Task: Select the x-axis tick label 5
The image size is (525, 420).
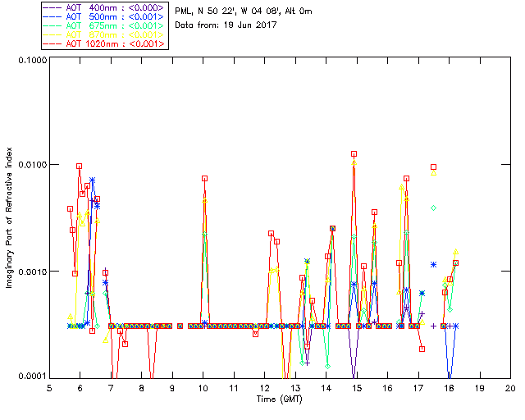Action: (49, 387)
